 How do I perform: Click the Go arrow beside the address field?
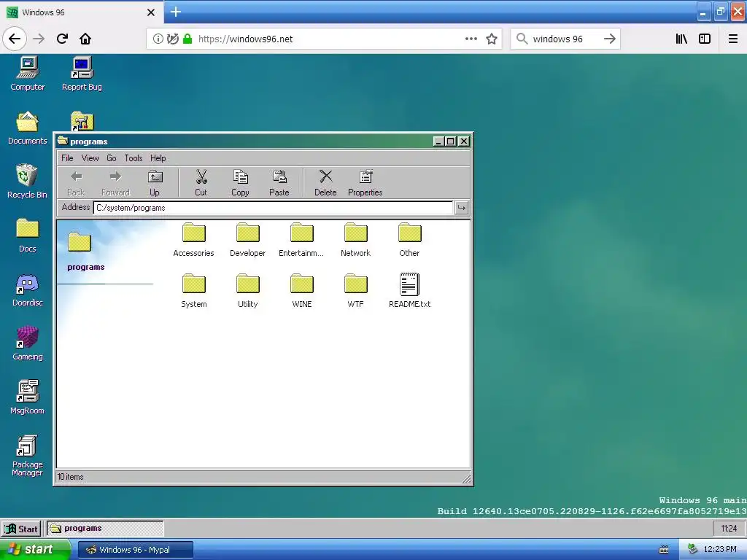coord(461,208)
